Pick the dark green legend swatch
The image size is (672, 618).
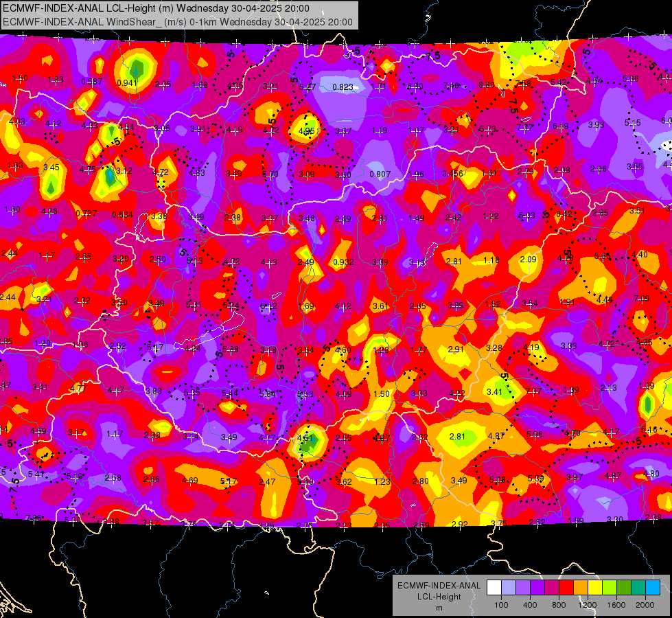pyautogui.click(x=624, y=588)
